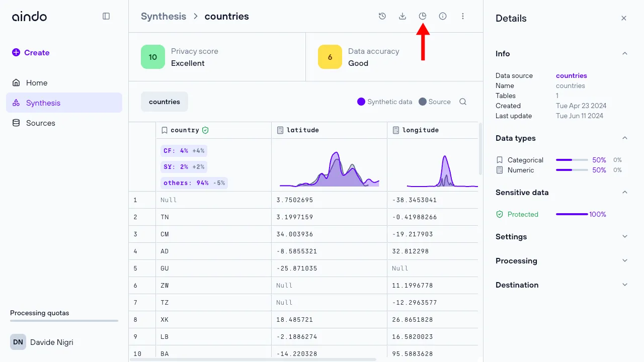Click the latitude column header
644x362 pixels.
point(330,130)
